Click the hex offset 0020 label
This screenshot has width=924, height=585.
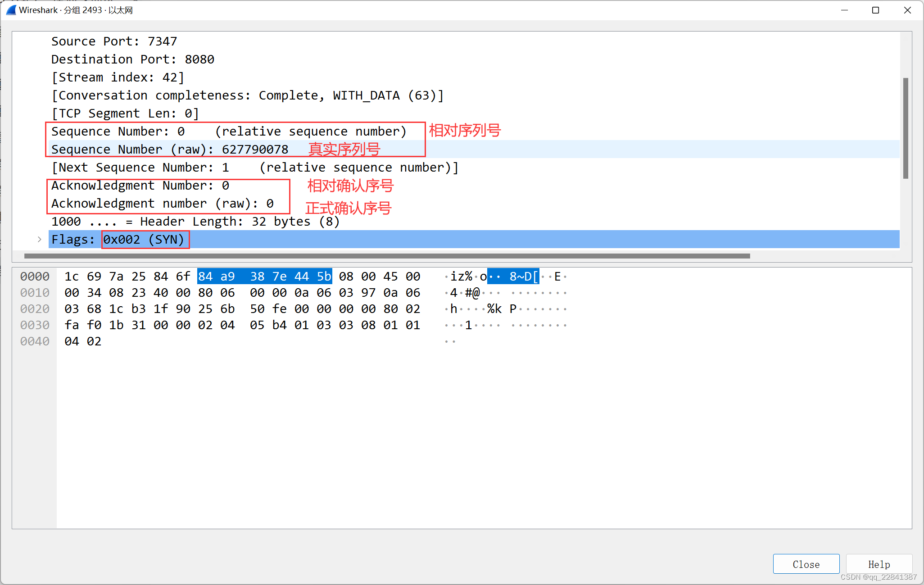click(35, 309)
